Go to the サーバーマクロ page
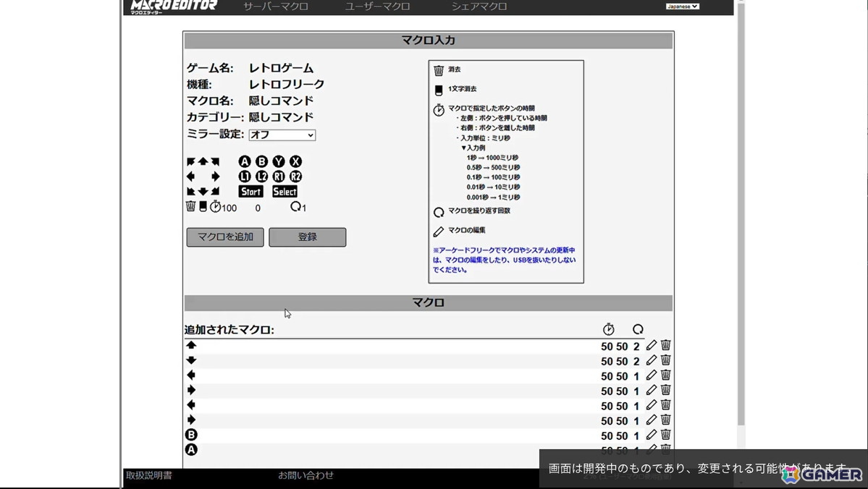 click(x=276, y=7)
